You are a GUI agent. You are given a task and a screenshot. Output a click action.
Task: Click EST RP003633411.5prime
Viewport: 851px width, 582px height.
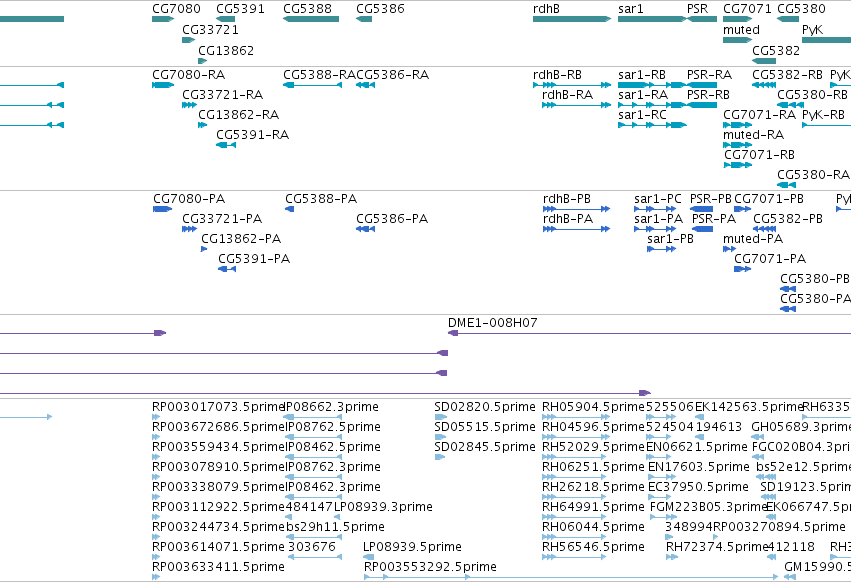point(156,578)
